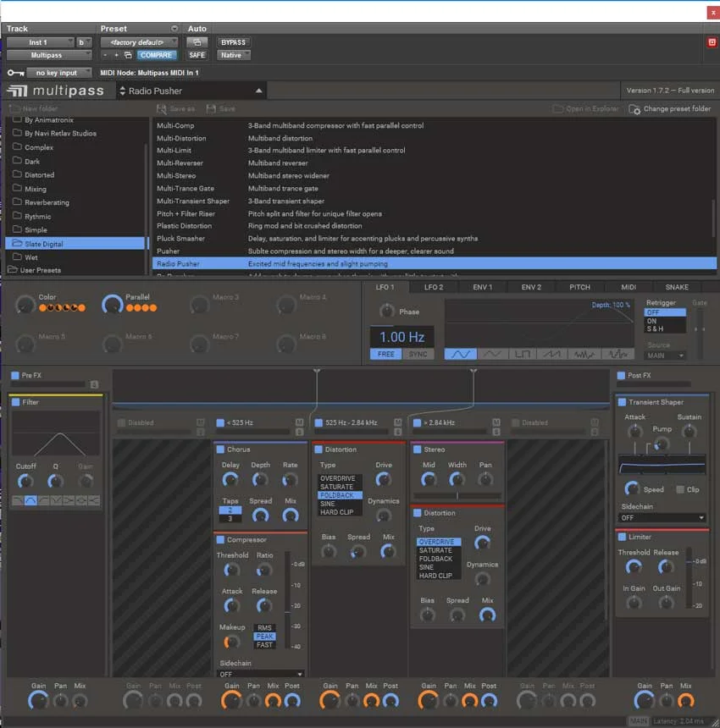
Task: Click the LFO Gate slider
Action: (x=700, y=329)
